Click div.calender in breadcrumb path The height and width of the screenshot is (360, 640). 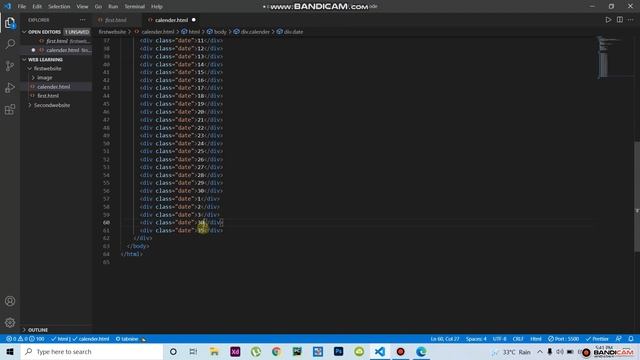(255, 32)
